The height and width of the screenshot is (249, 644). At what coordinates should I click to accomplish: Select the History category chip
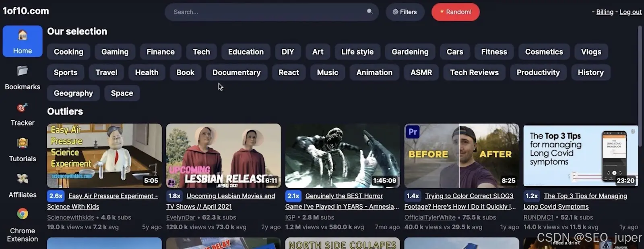(x=591, y=72)
